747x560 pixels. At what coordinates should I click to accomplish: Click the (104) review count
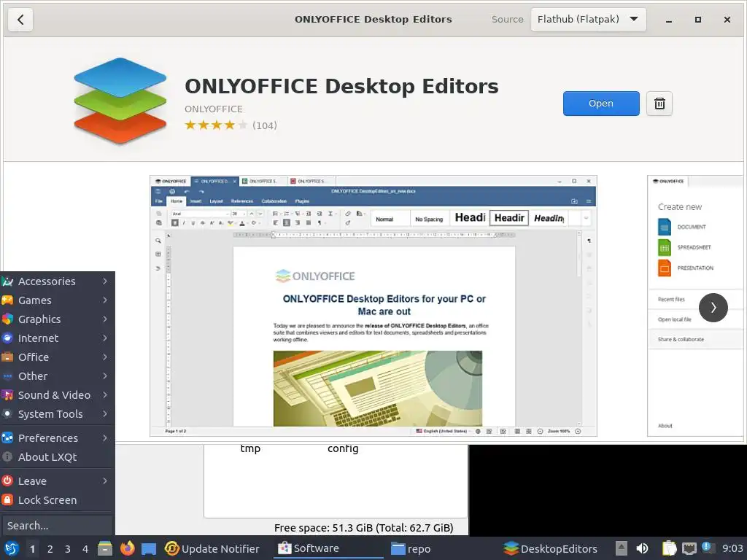coord(264,125)
